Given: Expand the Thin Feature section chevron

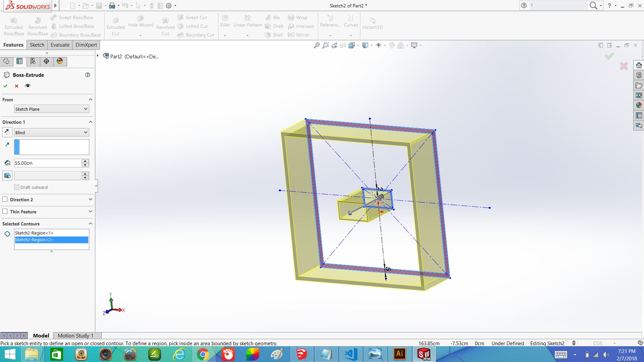Looking at the screenshot, I should 90,211.
